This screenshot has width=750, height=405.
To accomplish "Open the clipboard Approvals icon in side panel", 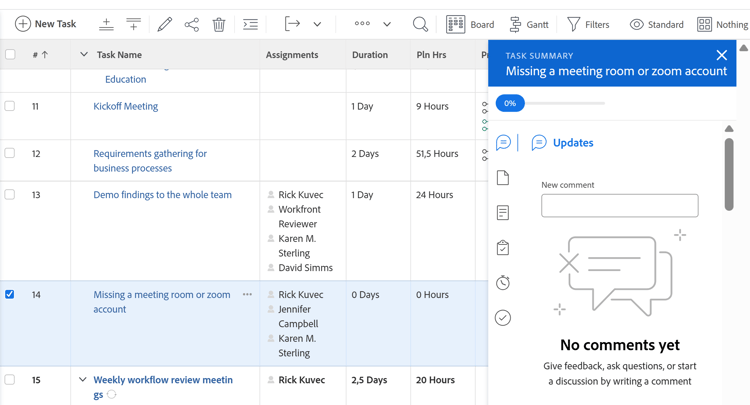I will coord(503,248).
